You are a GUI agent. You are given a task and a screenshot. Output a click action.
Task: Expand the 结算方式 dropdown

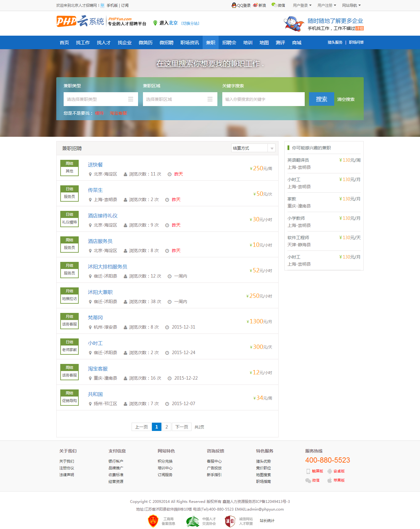253,148
